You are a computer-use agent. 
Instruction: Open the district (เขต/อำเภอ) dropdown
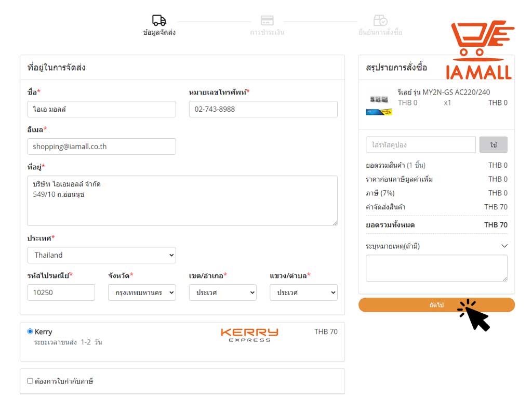click(x=222, y=292)
